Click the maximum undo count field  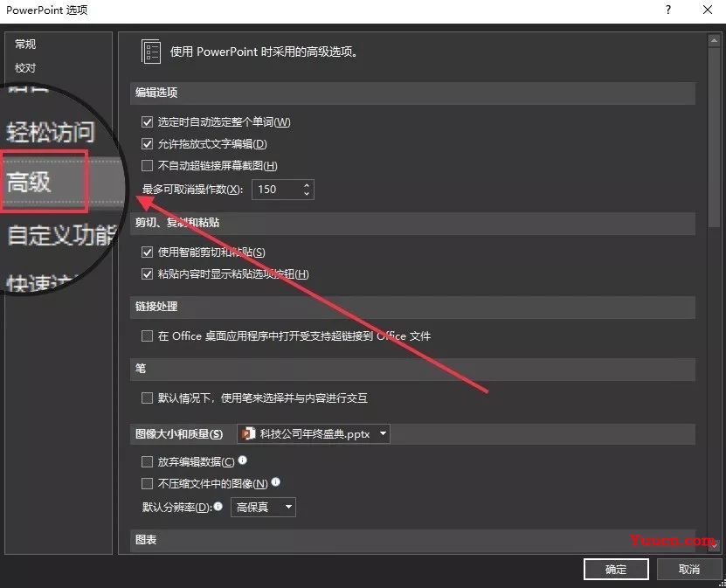(276, 190)
